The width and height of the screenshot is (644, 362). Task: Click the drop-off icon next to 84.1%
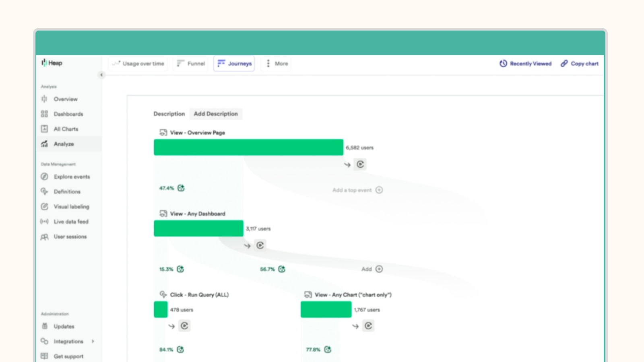[180, 350]
